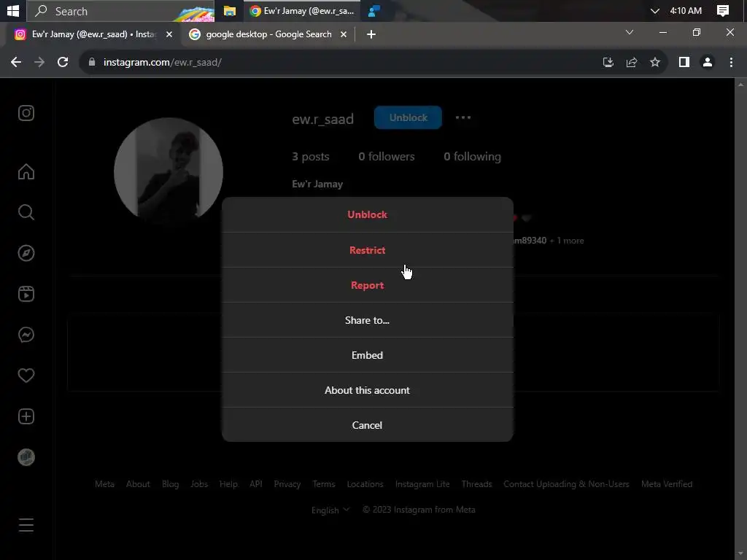The image size is (747, 560).
Task: Click the share this page icon
Action: [x=632, y=63]
